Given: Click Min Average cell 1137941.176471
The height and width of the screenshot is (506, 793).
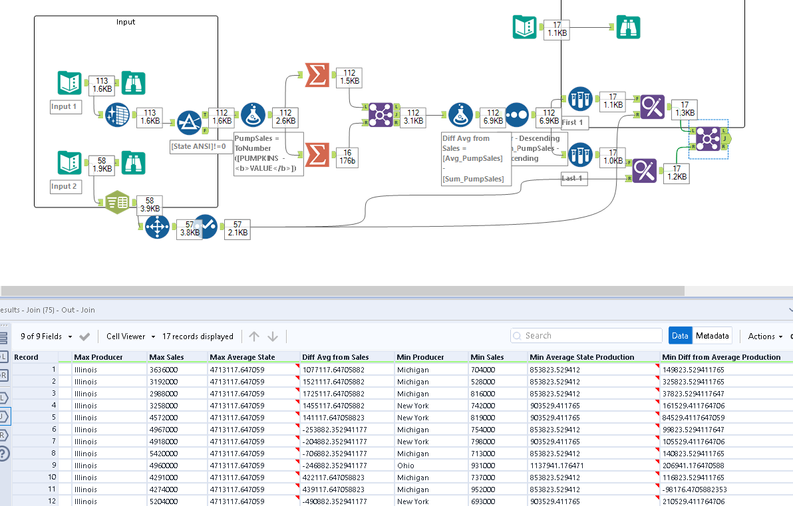Looking at the screenshot, I should pos(593,466).
